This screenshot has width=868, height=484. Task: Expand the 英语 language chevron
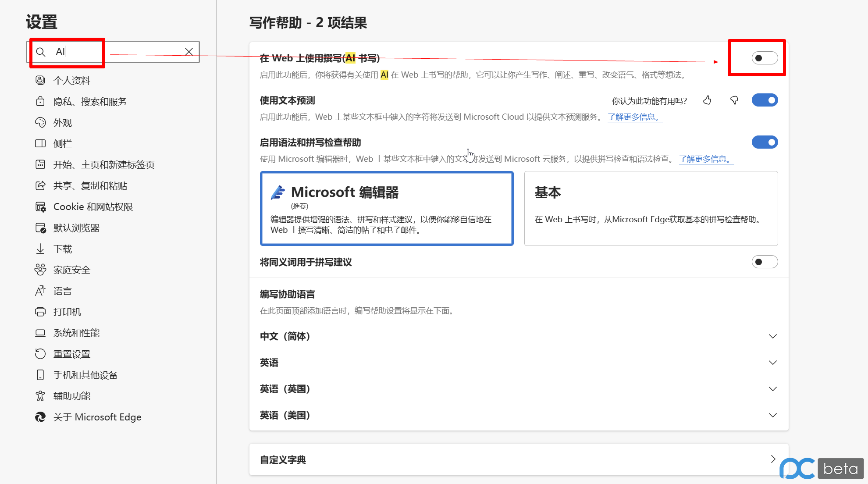(773, 363)
